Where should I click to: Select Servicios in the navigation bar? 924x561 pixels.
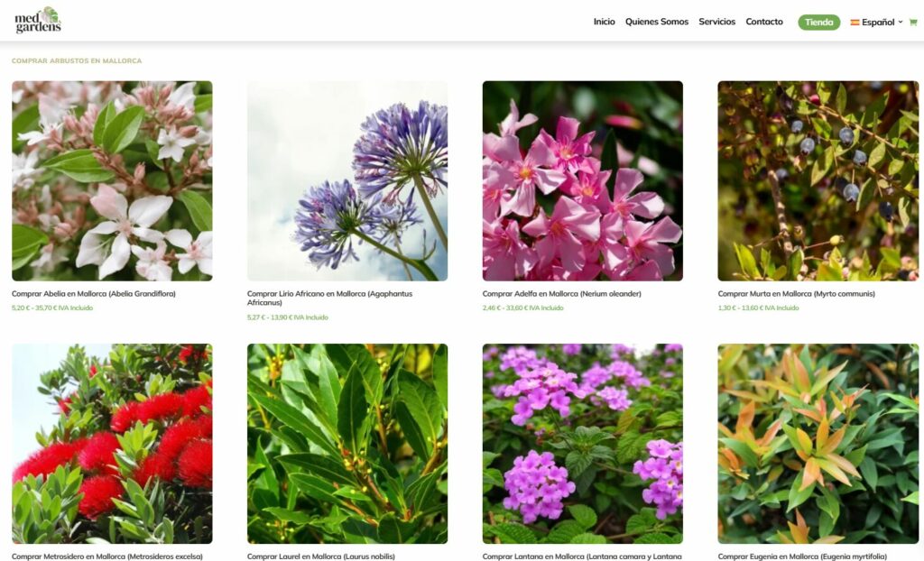pos(716,22)
